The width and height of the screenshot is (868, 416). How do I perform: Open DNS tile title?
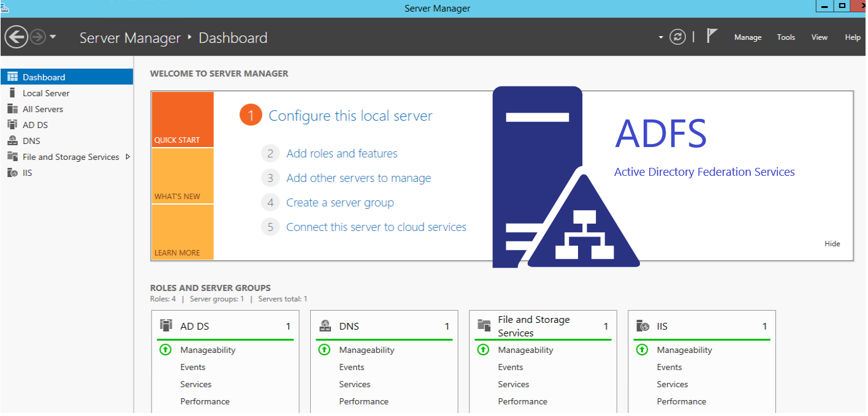coord(349,327)
